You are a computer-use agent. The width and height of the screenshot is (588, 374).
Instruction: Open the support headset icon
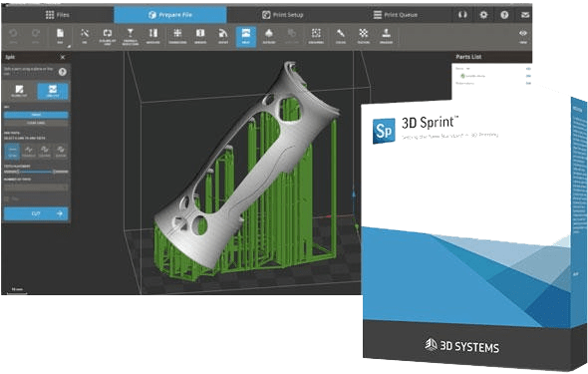[462, 15]
